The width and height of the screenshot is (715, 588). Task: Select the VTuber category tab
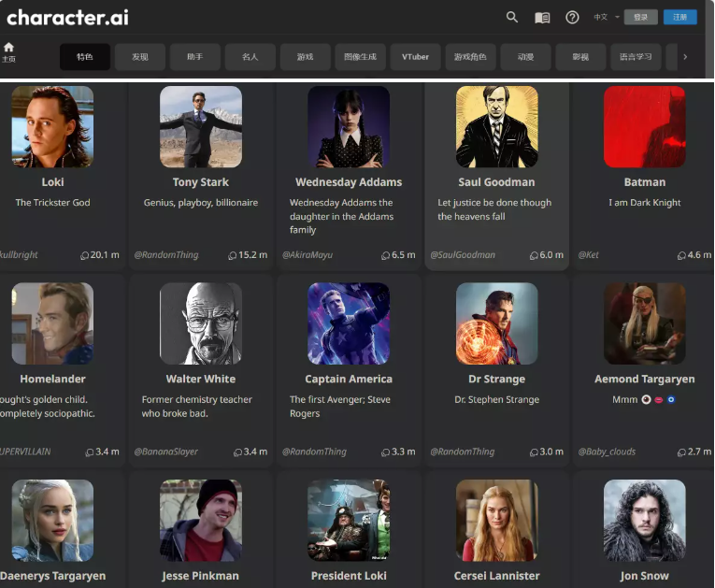click(415, 57)
